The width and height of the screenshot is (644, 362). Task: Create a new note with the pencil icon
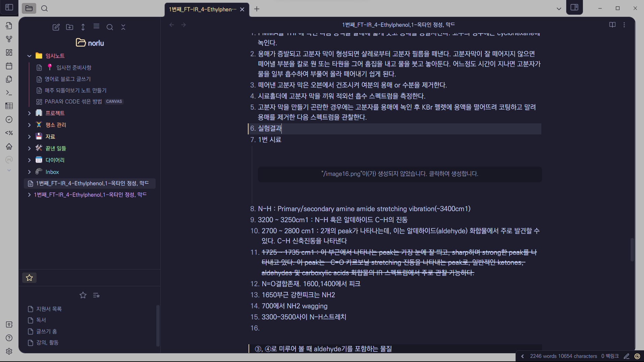coord(56,27)
